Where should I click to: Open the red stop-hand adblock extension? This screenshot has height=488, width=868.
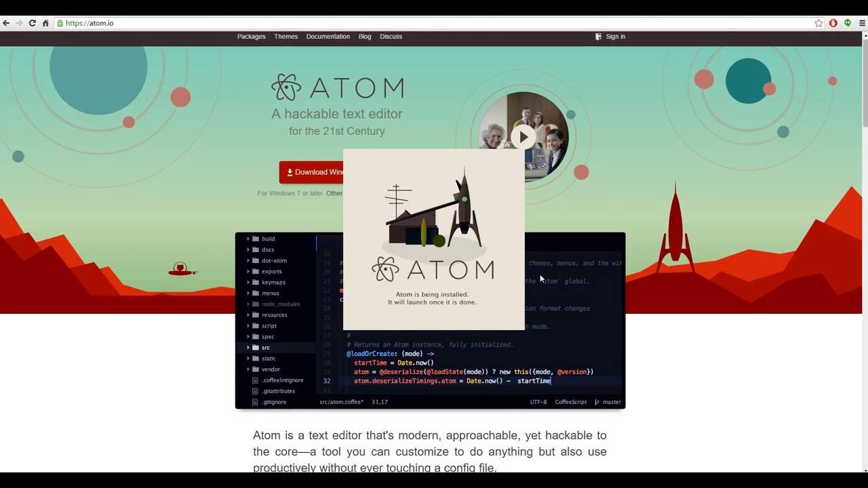[833, 23]
